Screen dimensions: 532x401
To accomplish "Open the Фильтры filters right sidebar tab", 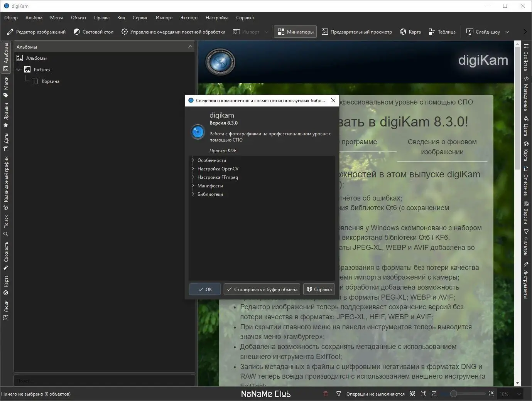I will coord(526,243).
